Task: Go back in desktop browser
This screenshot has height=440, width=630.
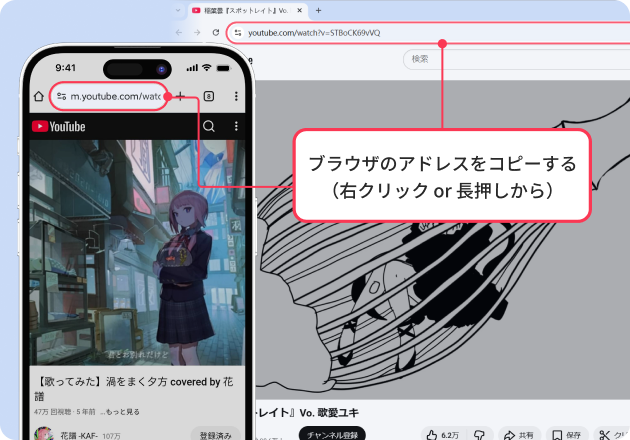Action: pos(179,32)
